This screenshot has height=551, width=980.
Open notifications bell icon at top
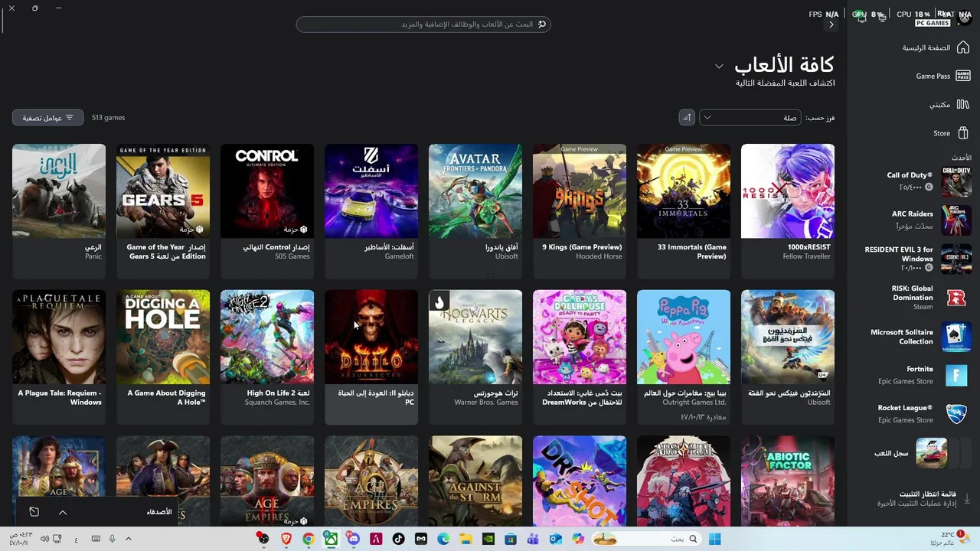[862, 18]
